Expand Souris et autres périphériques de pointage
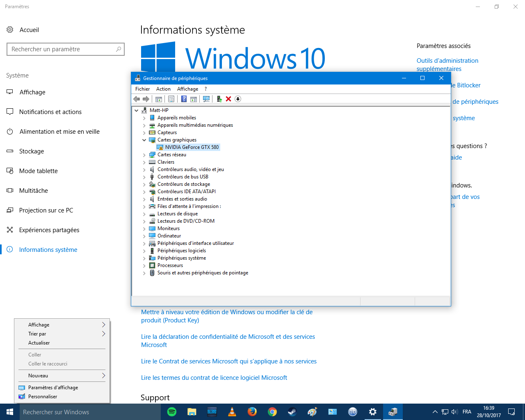The width and height of the screenshot is (525, 420). point(144,273)
